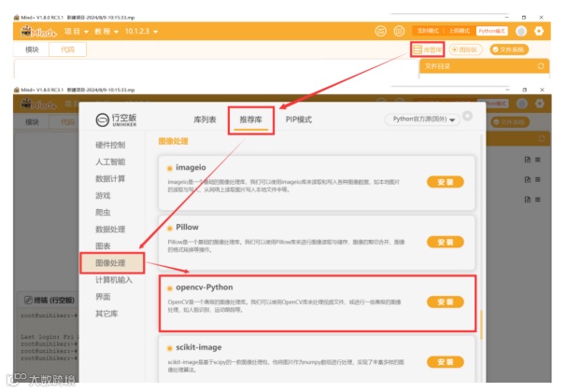Open the 项目 menu in the top window
This screenshot has width=567, height=392.
77,32
